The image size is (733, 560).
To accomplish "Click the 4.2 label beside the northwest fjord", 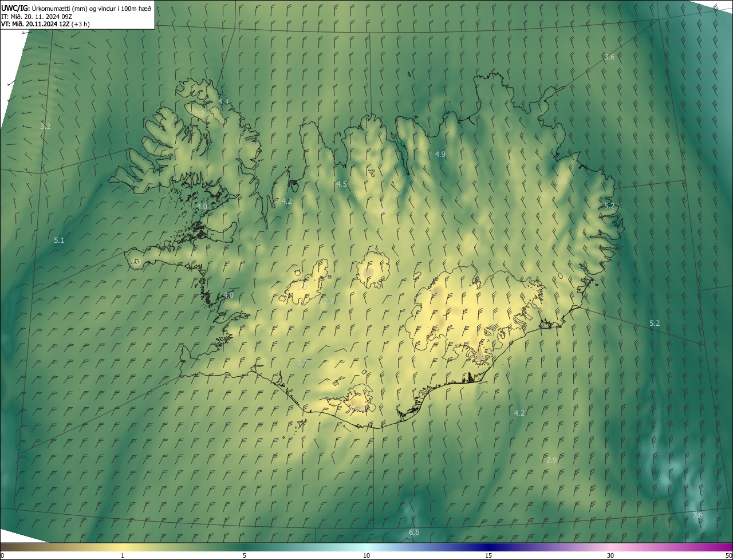I will [287, 201].
